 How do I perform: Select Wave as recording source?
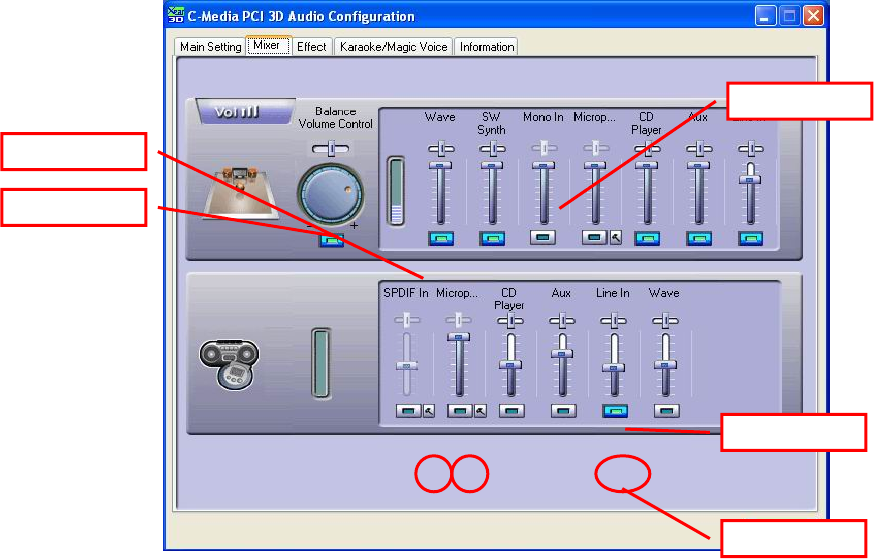pyautogui.click(x=667, y=411)
